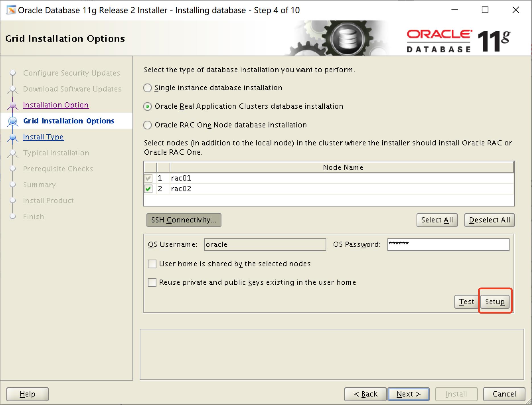Minimize the installer window
This screenshot has height=405, width=532.
tap(455, 10)
